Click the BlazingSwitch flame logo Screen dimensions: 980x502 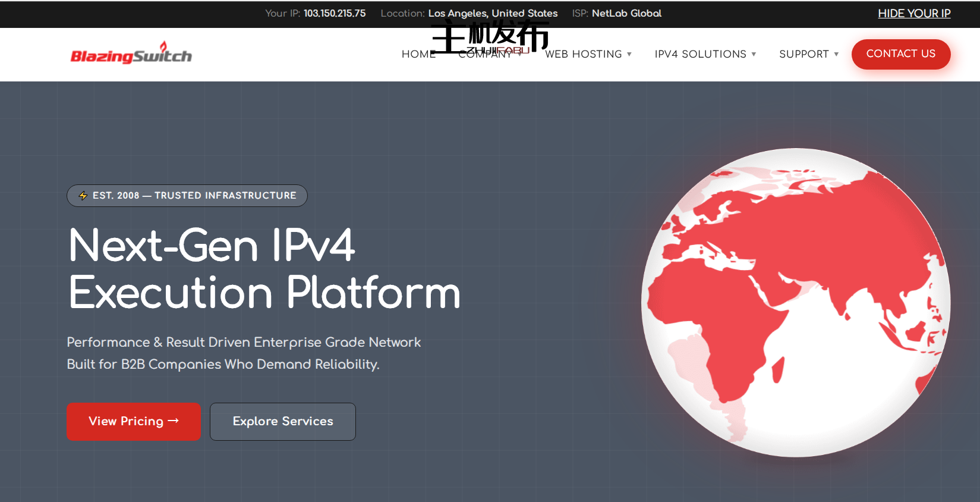point(131,54)
